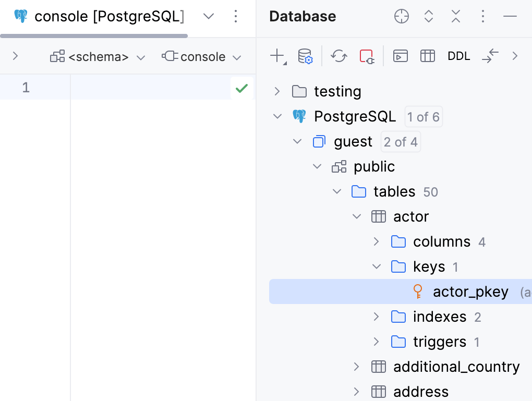Open the console session dropdown
Viewport: 532px width, 401px height.
point(202,57)
